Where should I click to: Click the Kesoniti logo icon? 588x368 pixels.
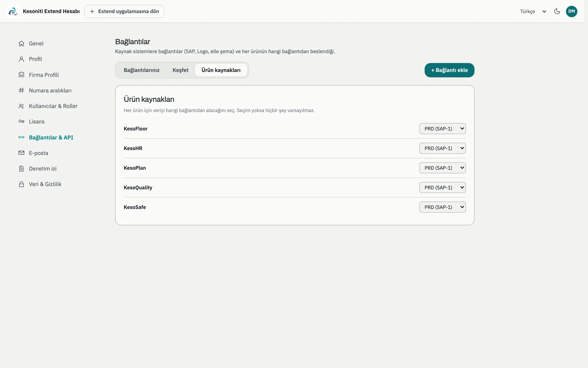coord(13,11)
